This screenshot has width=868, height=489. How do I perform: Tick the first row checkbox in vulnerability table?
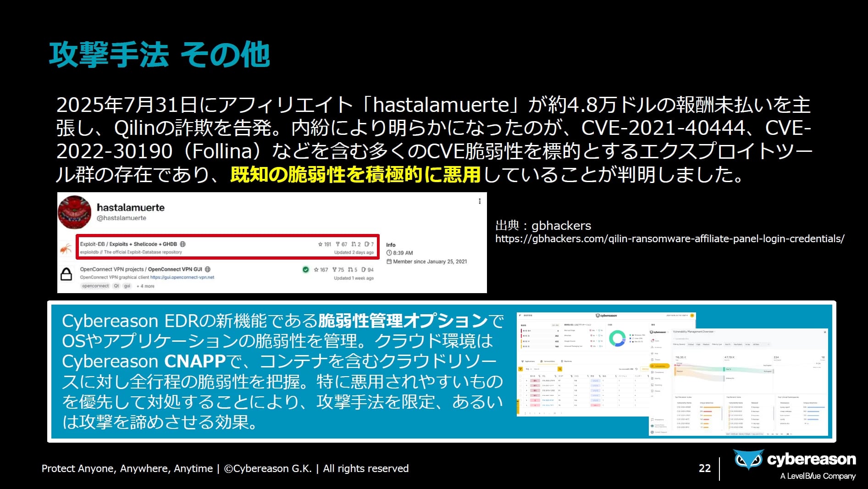coord(521,381)
